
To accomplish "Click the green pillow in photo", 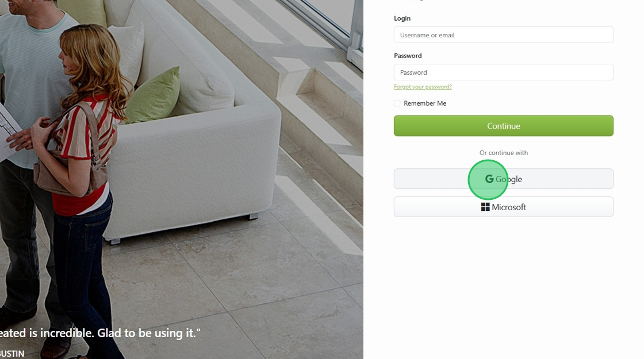I will [x=155, y=96].
